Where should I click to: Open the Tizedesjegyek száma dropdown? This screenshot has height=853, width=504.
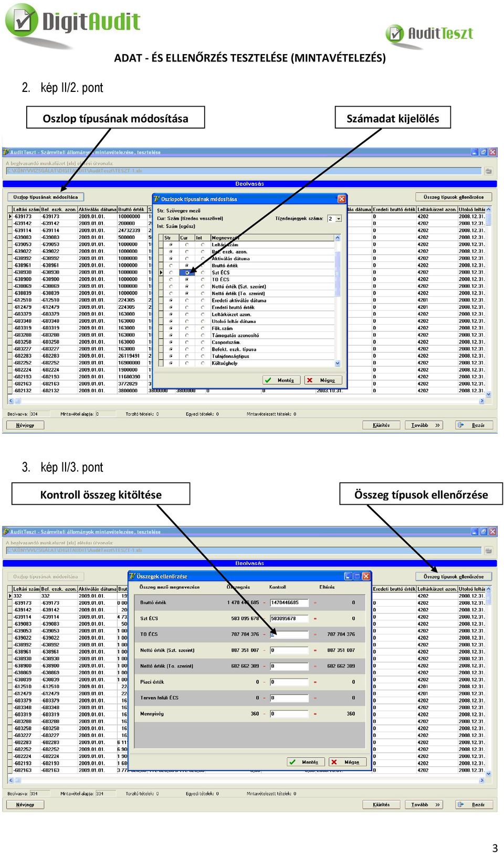click(339, 219)
